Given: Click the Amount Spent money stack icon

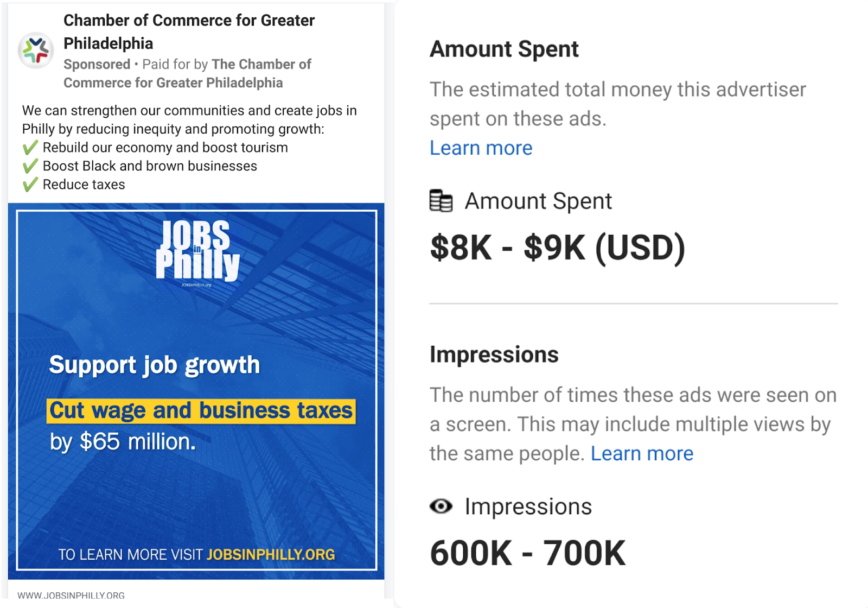Looking at the screenshot, I should pyautogui.click(x=441, y=201).
